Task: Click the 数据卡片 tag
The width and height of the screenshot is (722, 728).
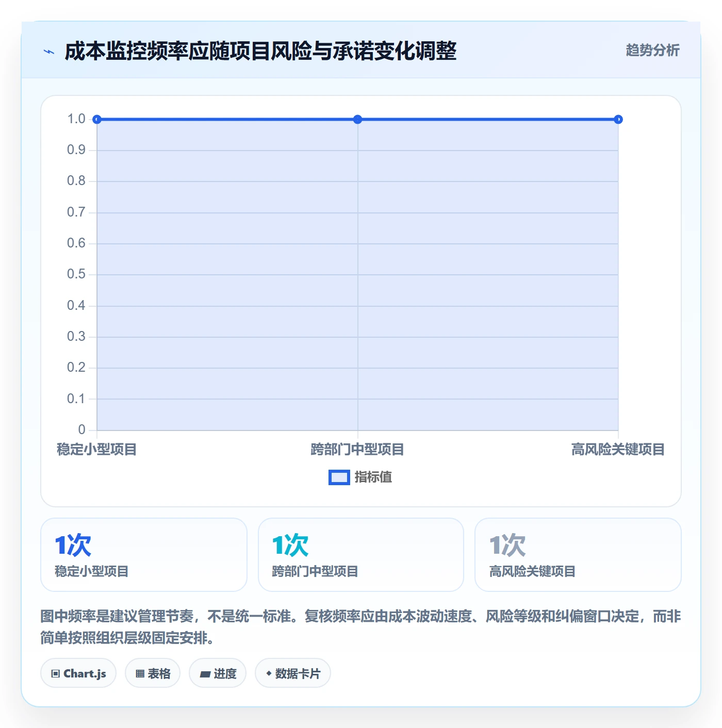Action: (293, 673)
